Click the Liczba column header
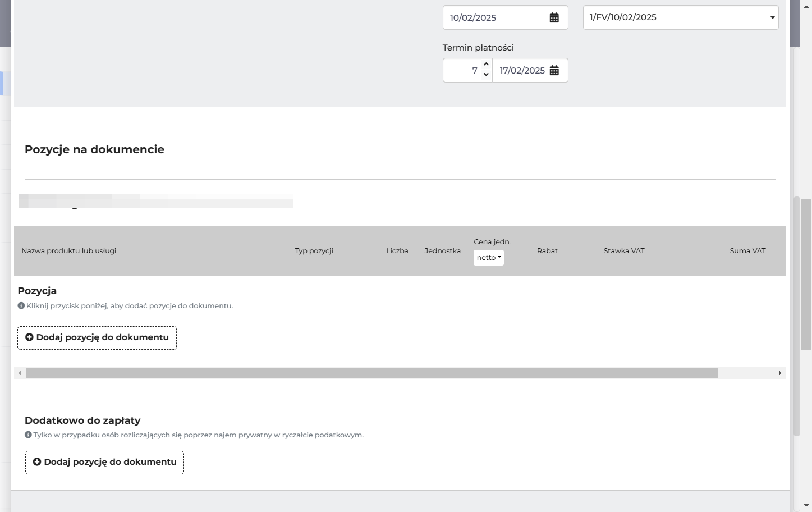Viewport: 812px width, 512px height. pos(397,251)
